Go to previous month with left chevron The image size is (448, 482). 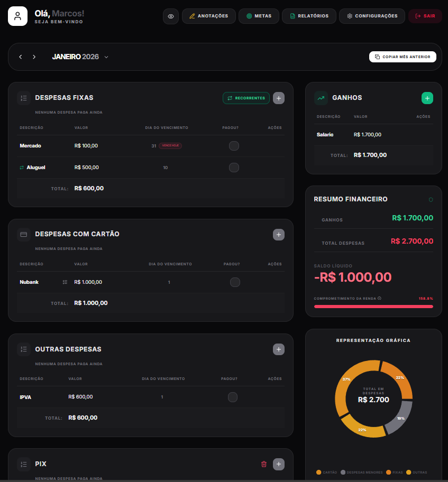click(x=21, y=57)
